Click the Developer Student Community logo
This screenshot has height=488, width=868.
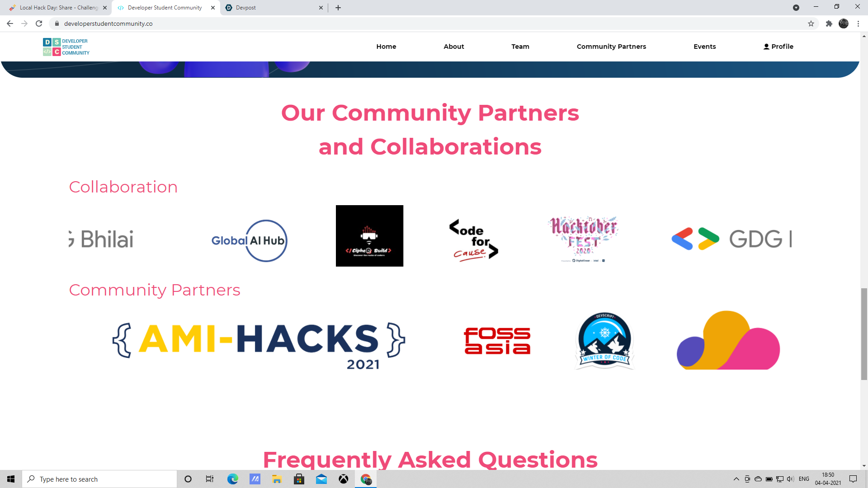[66, 47]
